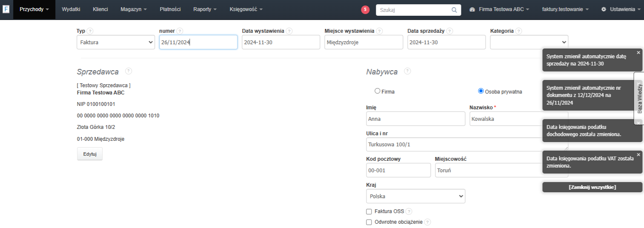Open help icon beside Sprzedawca heading
This screenshot has width=644, height=228.
coord(129,71)
